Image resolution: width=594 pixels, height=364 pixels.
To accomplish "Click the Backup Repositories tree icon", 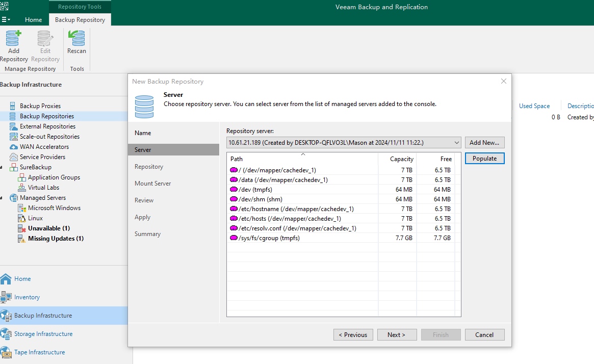I will [13, 116].
